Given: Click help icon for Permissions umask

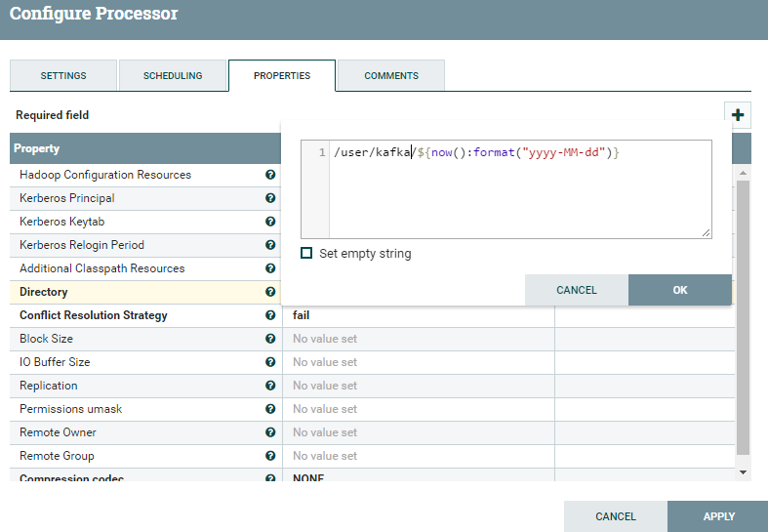Looking at the screenshot, I should coord(270,409).
